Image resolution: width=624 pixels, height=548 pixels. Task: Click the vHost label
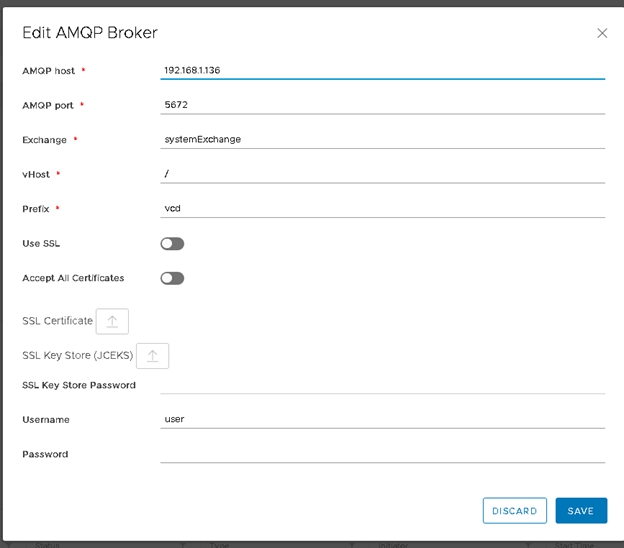(36, 174)
